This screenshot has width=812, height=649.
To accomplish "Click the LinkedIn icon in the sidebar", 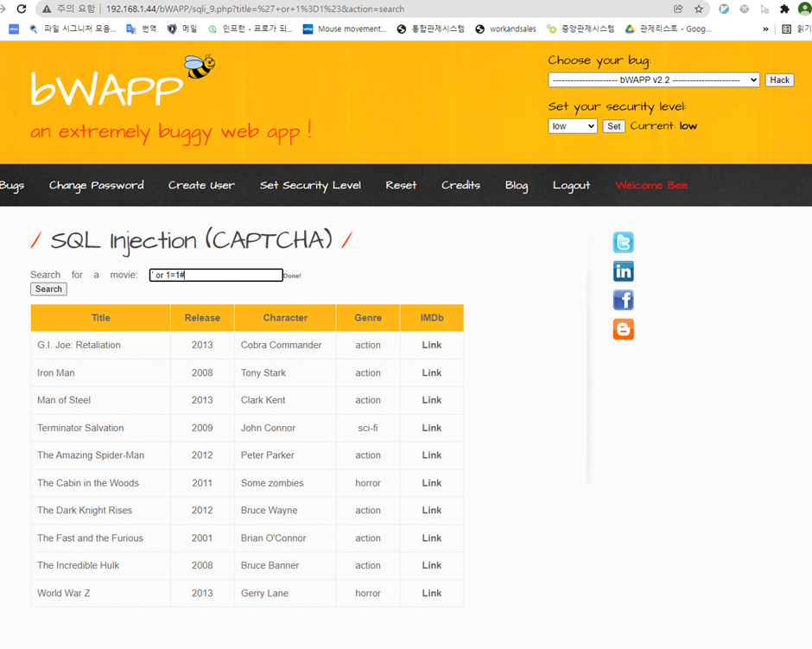I will (624, 271).
